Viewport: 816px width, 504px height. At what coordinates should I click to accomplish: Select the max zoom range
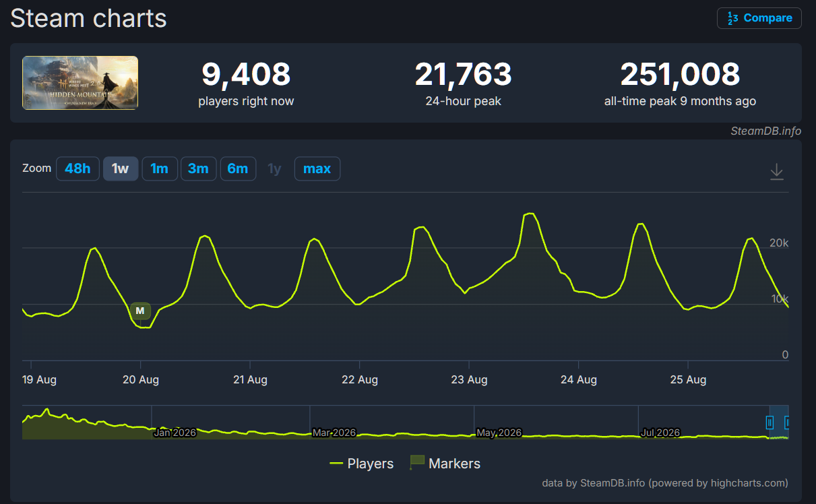point(317,168)
